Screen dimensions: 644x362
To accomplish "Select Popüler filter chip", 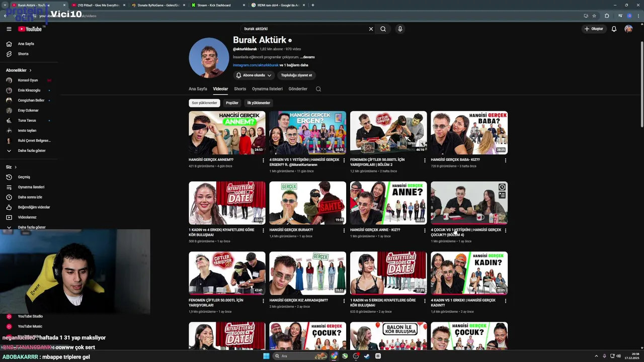I will coord(232,103).
